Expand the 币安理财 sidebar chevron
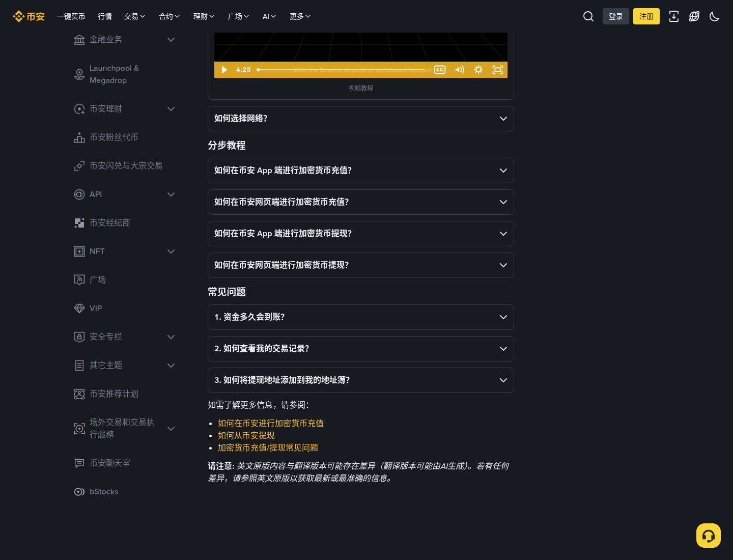Viewport: 733px width, 560px height. pyautogui.click(x=171, y=109)
